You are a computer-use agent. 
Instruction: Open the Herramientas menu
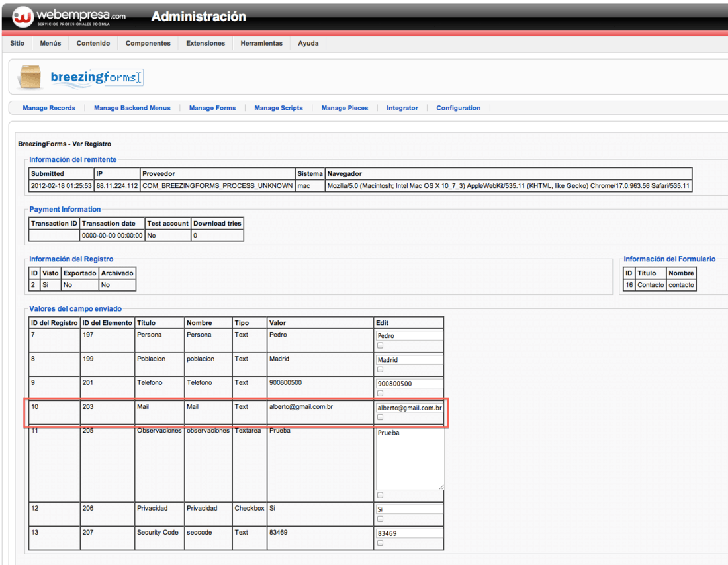tap(261, 43)
